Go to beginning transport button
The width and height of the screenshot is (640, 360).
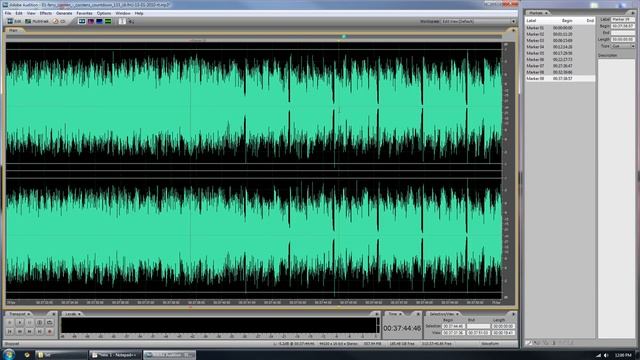pyautogui.click(x=9, y=331)
